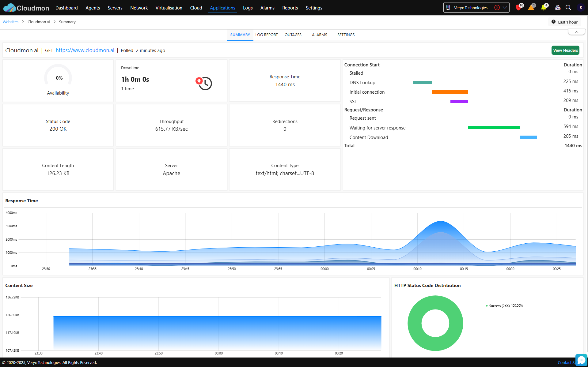Screen dimensions: 588x367
Task: Click the Response Time 1440 ms card
Action: (285, 81)
